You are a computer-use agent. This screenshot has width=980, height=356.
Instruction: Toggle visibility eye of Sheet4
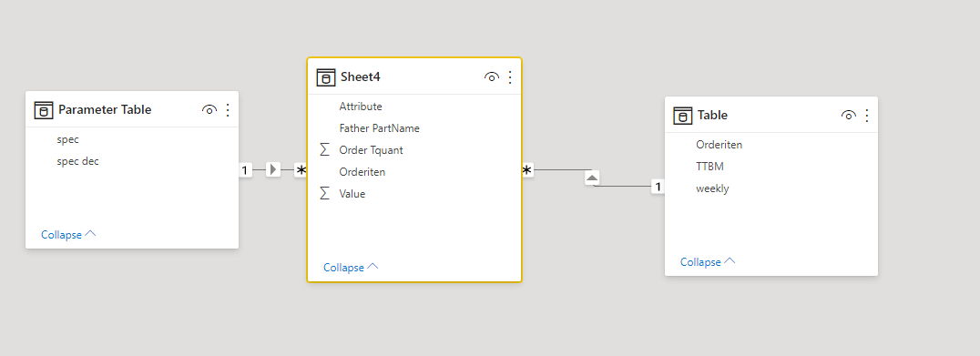[x=492, y=77]
